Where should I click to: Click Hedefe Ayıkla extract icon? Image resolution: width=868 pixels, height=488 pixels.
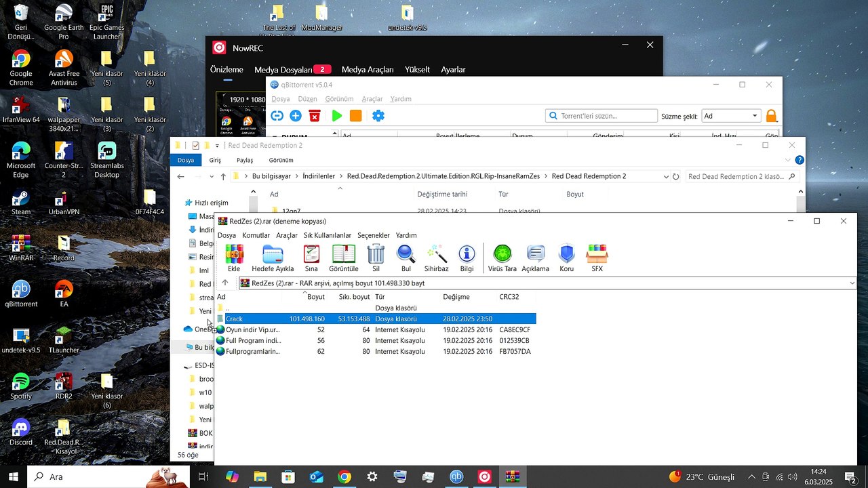(273, 258)
